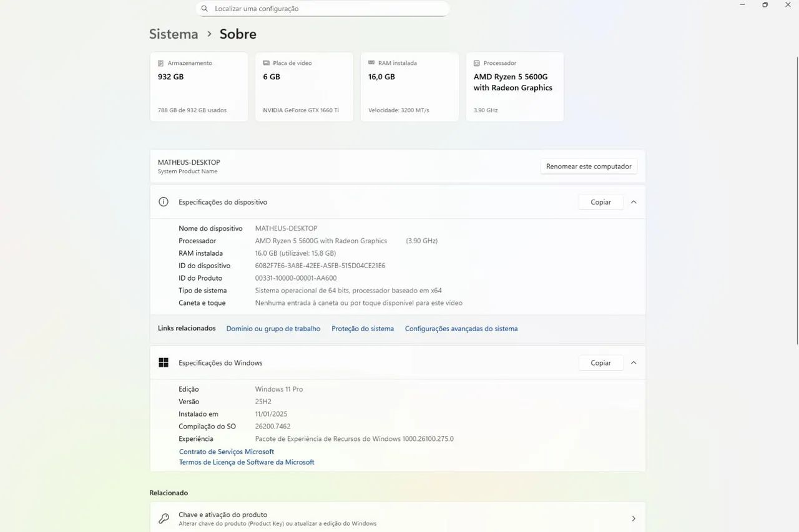Click the Sobre breadcrumb title
The image size is (799, 532).
(238, 34)
